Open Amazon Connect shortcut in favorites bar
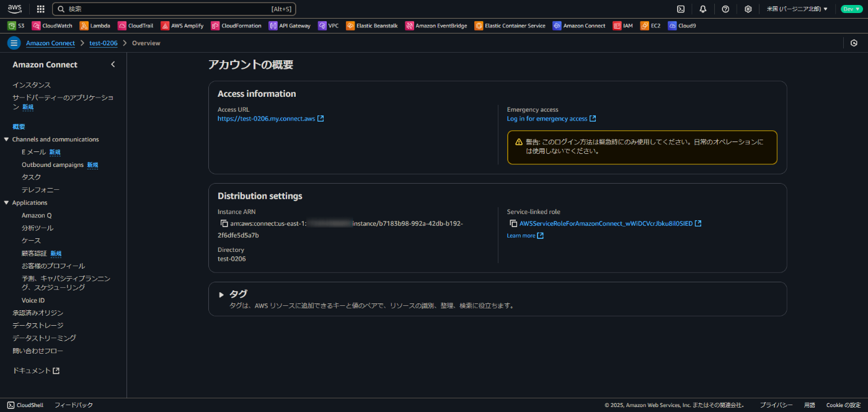The width and height of the screenshot is (868, 412). [579, 26]
